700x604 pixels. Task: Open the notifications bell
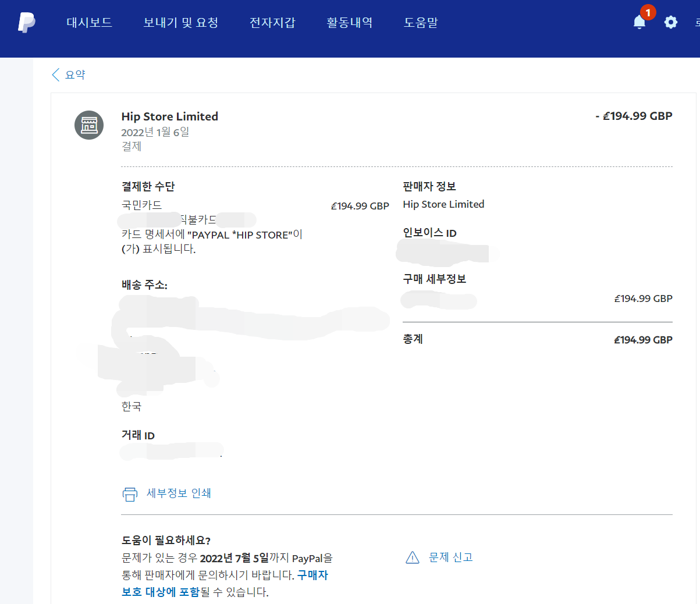tap(639, 22)
